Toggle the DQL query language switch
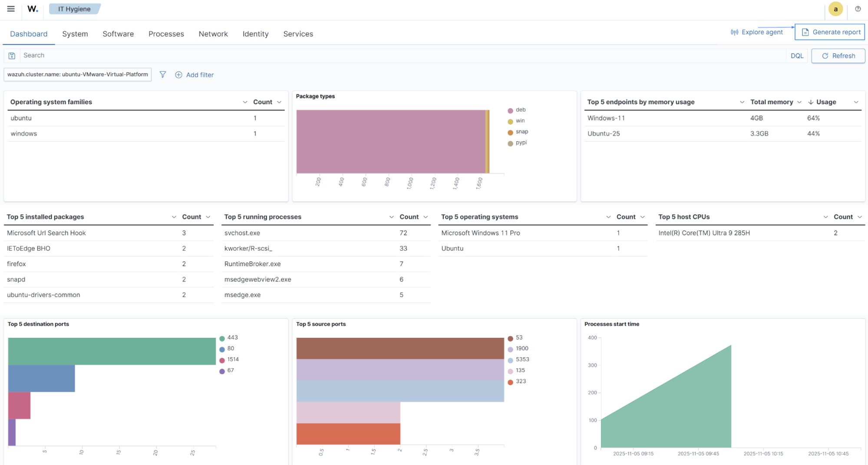This screenshot has width=868, height=465. coord(797,56)
